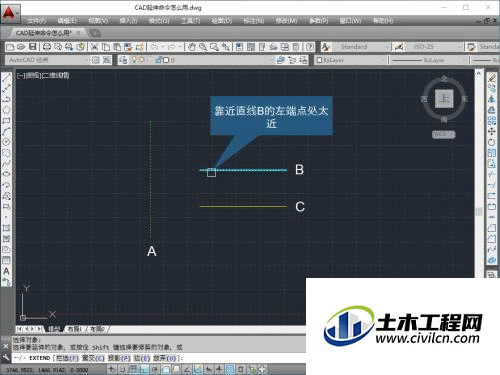This screenshot has width=500, height=375.
Task: Open the ByLayer linetype dropdown
Action: pyautogui.click(x=429, y=60)
